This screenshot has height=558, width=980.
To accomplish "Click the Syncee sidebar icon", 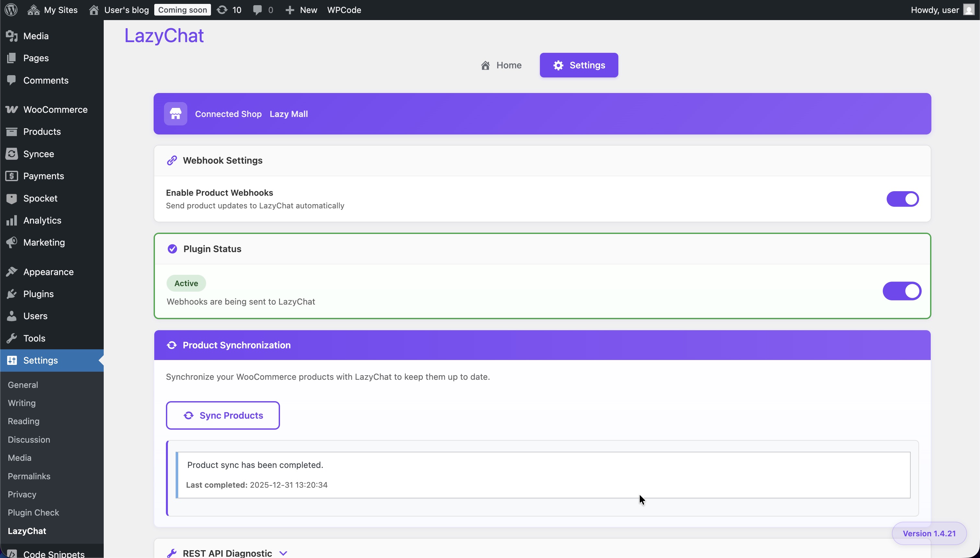I will pos(11,154).
